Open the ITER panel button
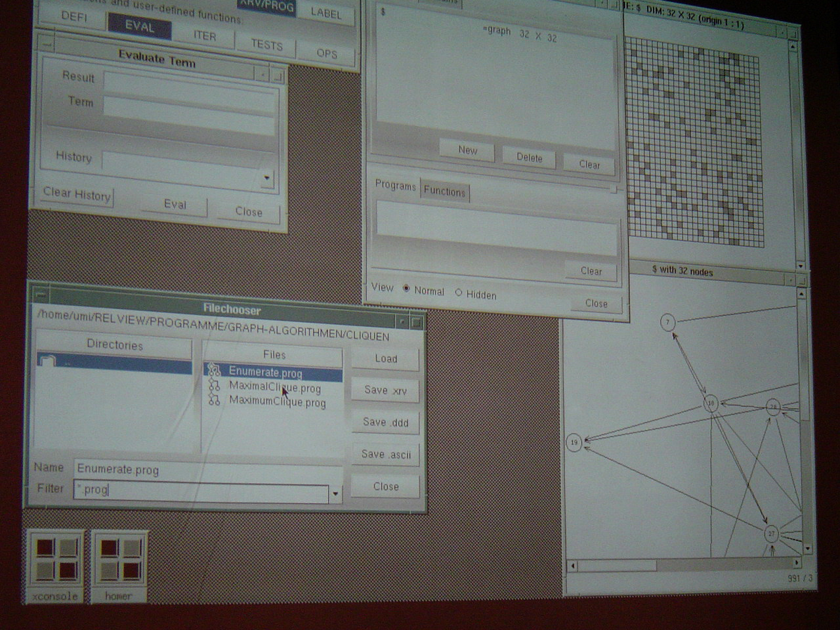Viewport: 840px width, 630px height. [205, 36]
